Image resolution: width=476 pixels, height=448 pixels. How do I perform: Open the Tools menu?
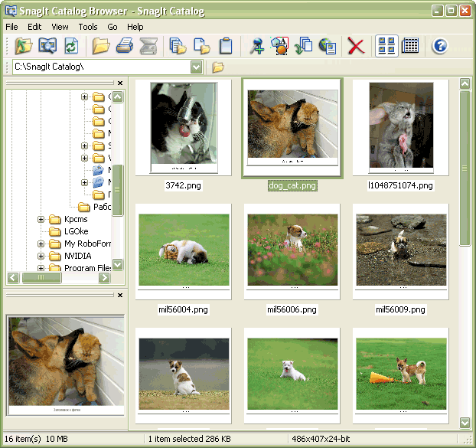click(x=88, y=27)
